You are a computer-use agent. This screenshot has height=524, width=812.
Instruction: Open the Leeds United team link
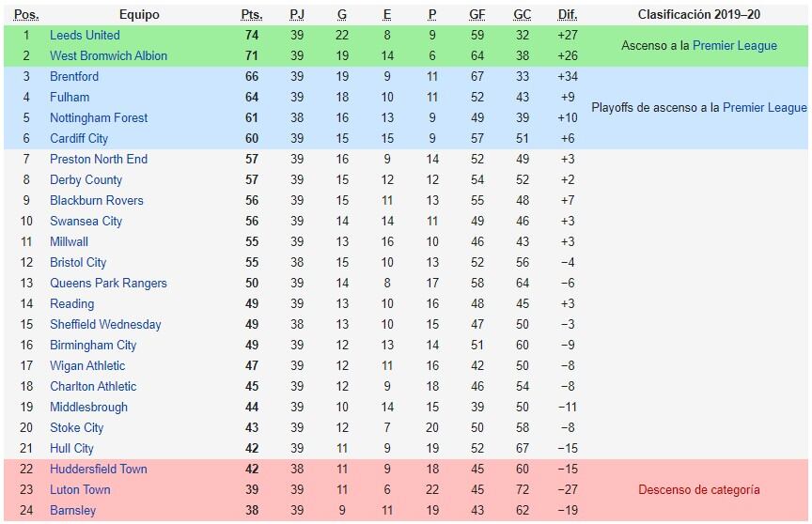coord(85,35)
